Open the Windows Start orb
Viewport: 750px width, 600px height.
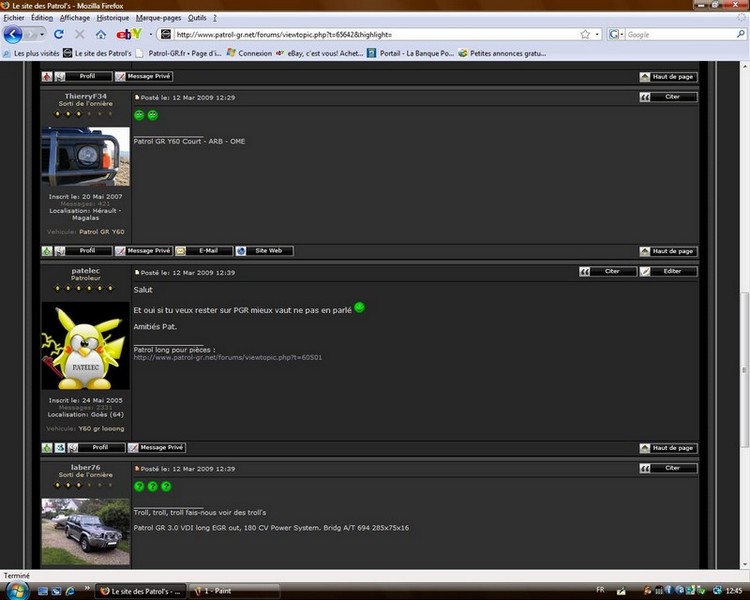[17, 591]
